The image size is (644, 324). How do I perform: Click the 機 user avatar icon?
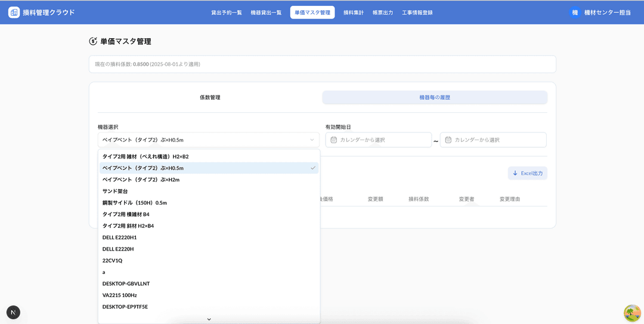pyautogui.click(x=575, y=12)
